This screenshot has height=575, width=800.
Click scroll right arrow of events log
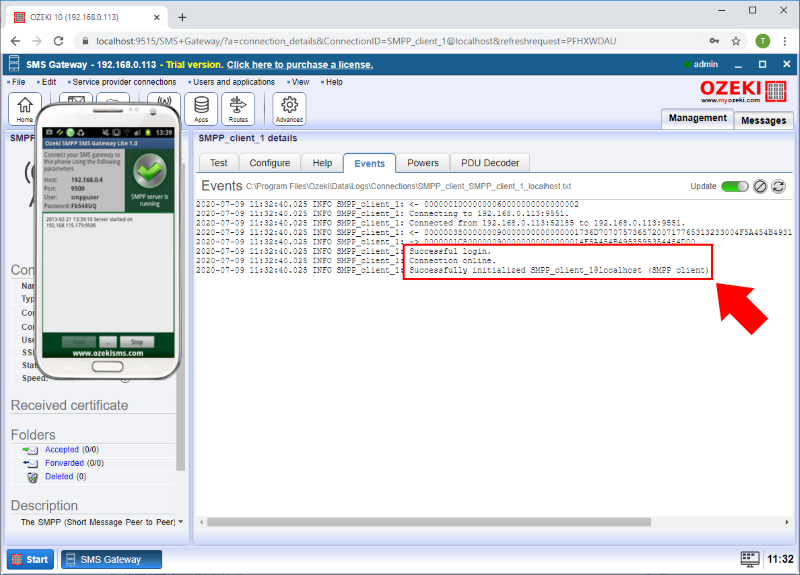coord(787,522)
